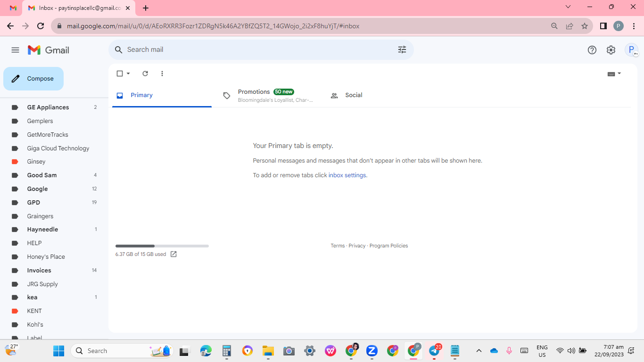Open the Privacy link
This screenshot has width=644, height=362.
click(357, 246)
